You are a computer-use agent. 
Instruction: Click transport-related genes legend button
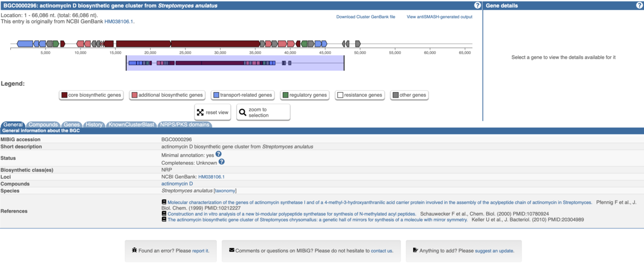click(x=243, y=95)
